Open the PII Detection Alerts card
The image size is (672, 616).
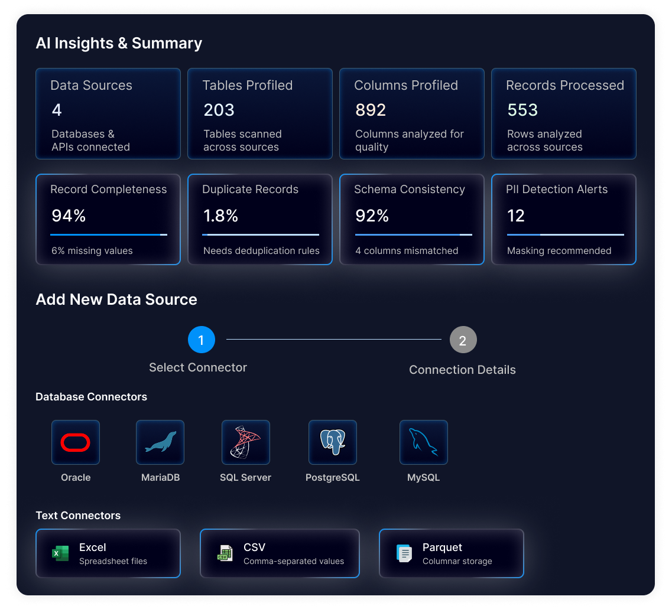[x=564, y=219]
